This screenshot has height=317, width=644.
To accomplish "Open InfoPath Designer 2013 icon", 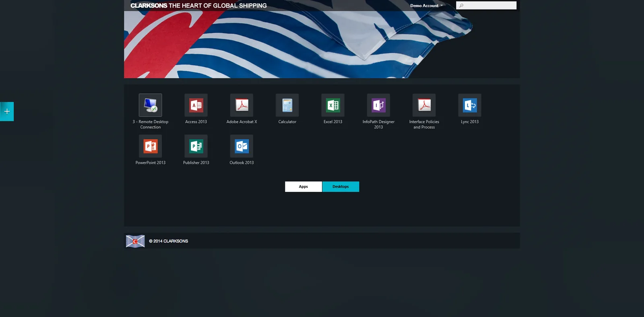I will point(378,105).
